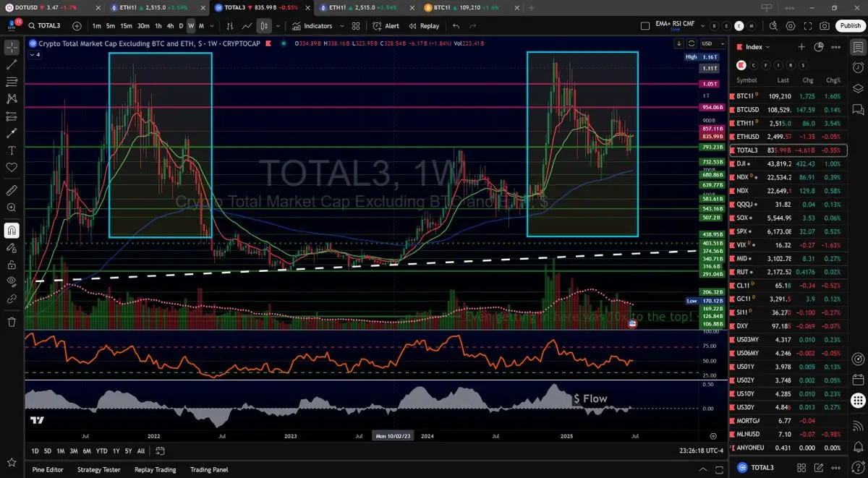Image resolution: width=868 pixels, height=478 pixels.
Task: Toggle M layout sync circle
Action: [x=751, y=26]
